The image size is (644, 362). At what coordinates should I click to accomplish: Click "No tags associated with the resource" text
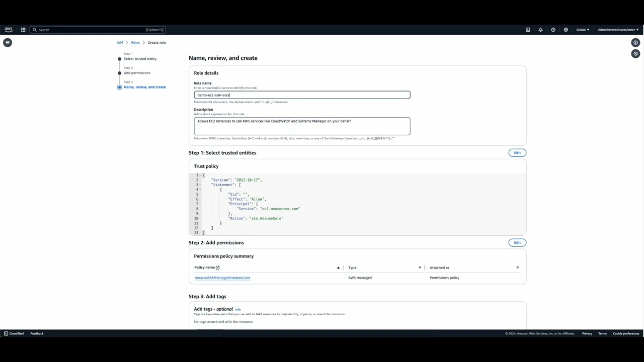223,322
